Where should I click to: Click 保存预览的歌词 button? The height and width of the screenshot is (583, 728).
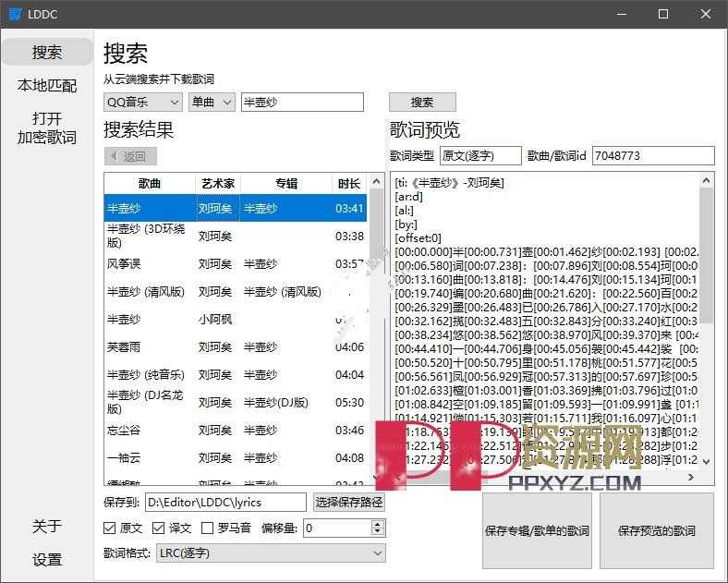coord(657,530)
